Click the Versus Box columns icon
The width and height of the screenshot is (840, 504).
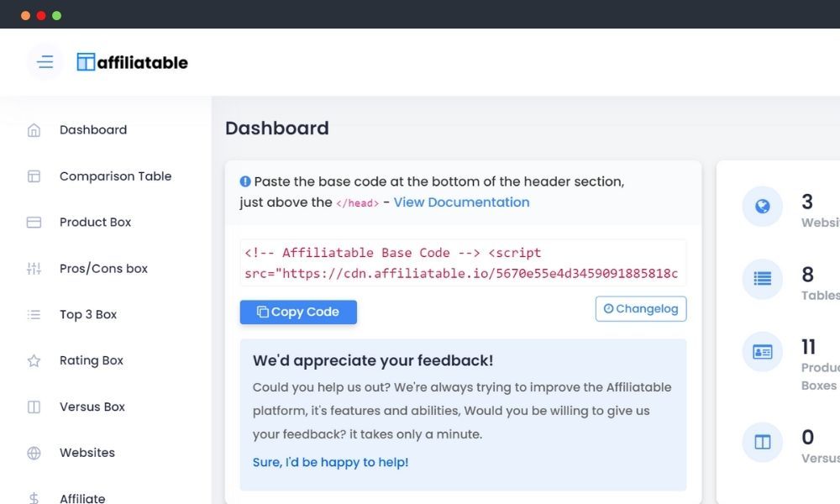pos(34,407)
